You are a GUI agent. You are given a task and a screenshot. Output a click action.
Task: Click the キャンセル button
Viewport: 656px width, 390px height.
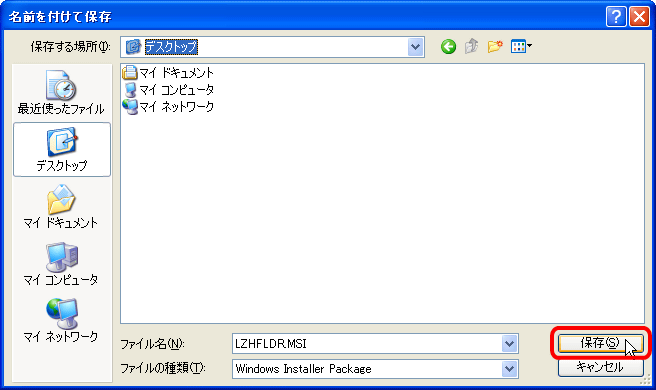(600, 367)
